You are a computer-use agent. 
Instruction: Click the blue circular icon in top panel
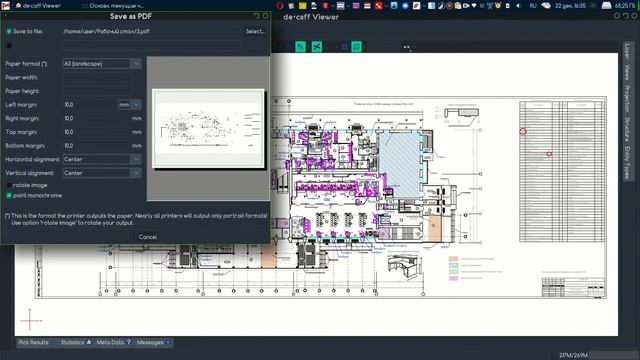point(405,6)
